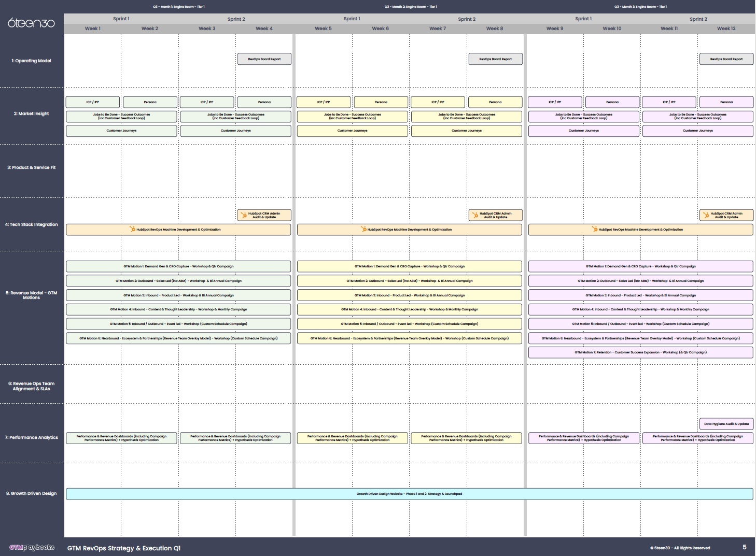This screenshot has height=556, width=756.
Task: Click the Data Hygiene Audit & Update card
Action: click(726, 424)
